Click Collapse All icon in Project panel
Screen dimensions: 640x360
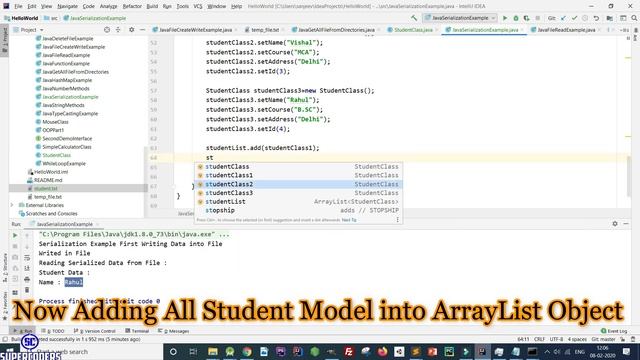pos(118,30)
